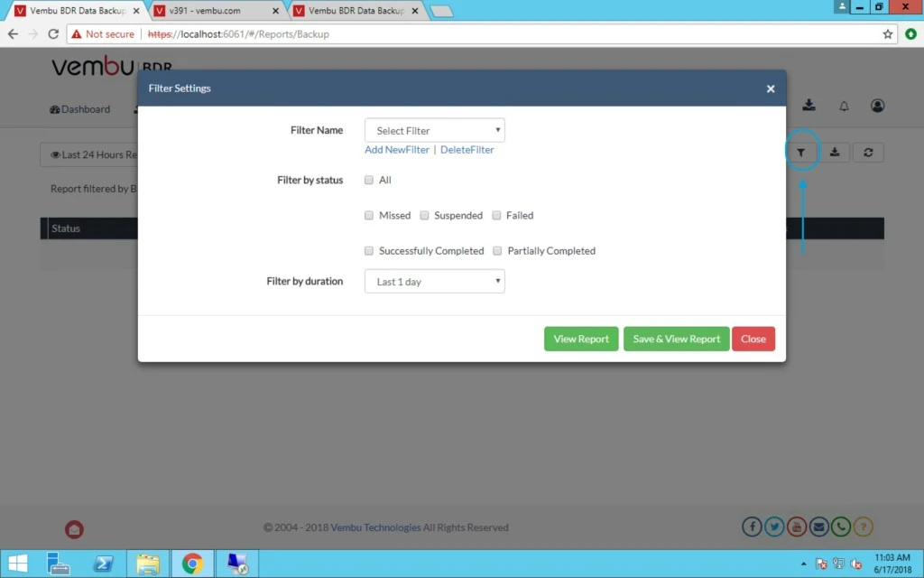Open the user account icon
The height and width of the screenshot is (578, 924).
pos(877,106)
